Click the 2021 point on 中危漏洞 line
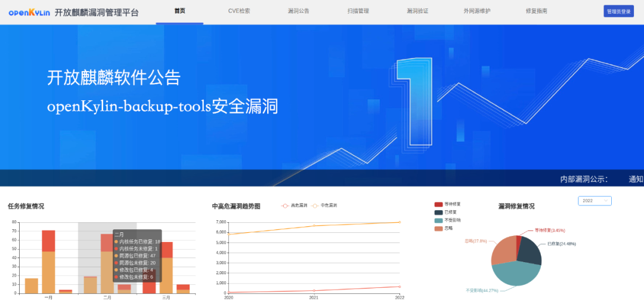Image resolution: width=644 pixels, height=304 pixels. [x=314, y=226]
